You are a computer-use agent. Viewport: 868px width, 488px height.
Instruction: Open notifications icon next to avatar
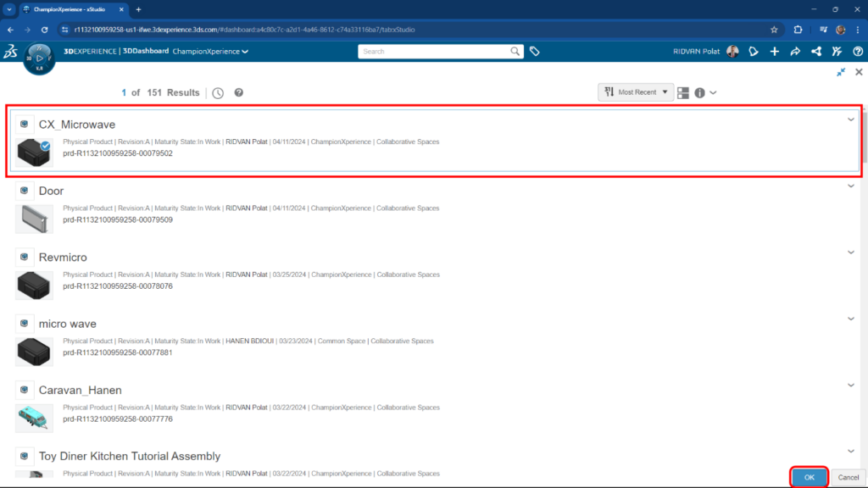click(754, 52)
